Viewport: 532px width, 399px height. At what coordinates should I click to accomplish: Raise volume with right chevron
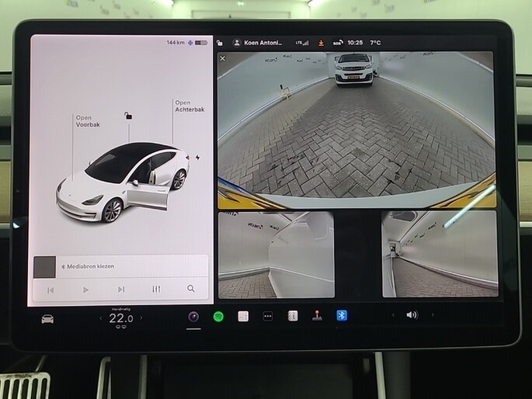click(433, 314)
